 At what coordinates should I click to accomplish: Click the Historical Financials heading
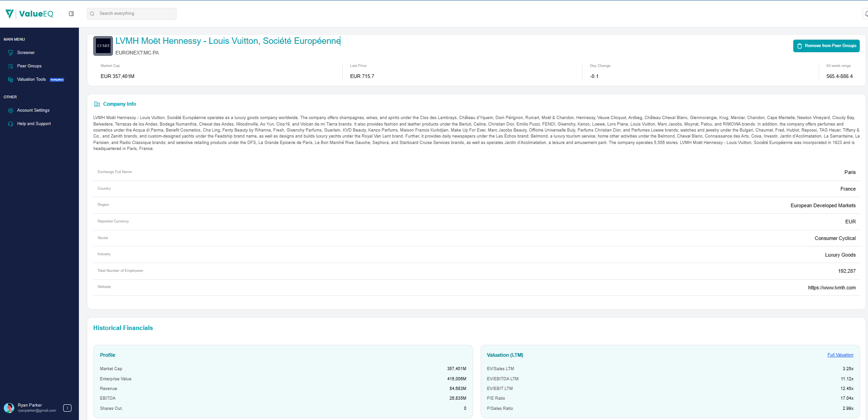[x=123, y=328]
